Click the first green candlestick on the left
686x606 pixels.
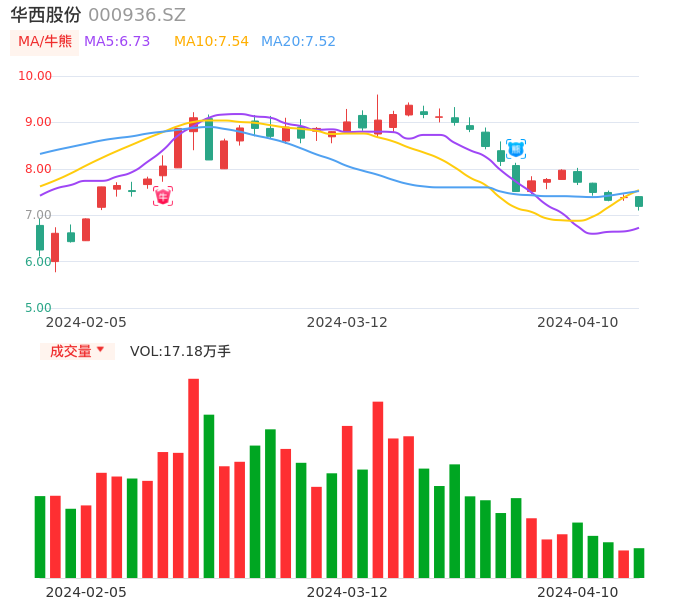(x=40, y=237)
